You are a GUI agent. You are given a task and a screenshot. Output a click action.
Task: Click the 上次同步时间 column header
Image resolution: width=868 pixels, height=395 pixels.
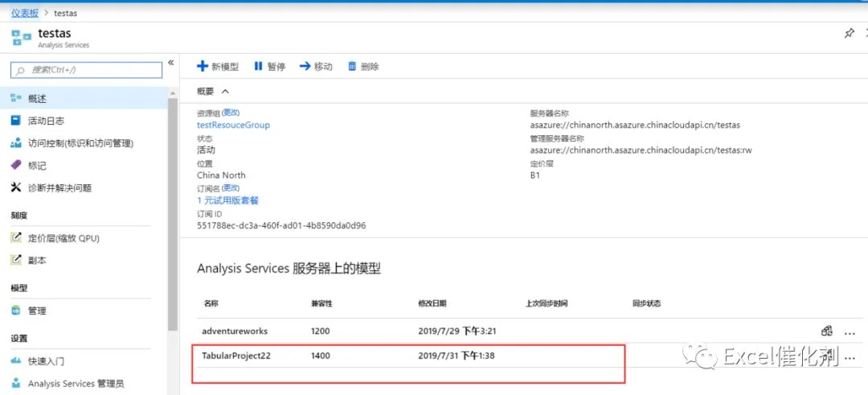point(547,303)
